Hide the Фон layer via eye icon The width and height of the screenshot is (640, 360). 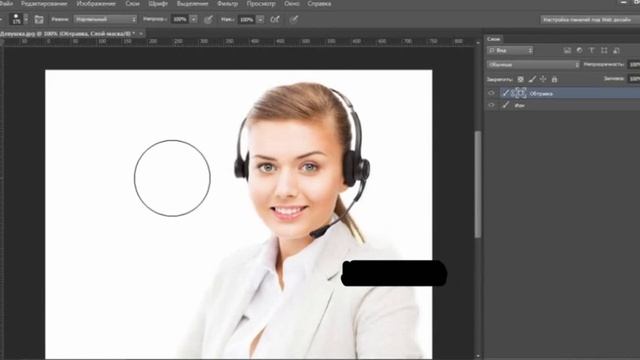pos(491,105)
